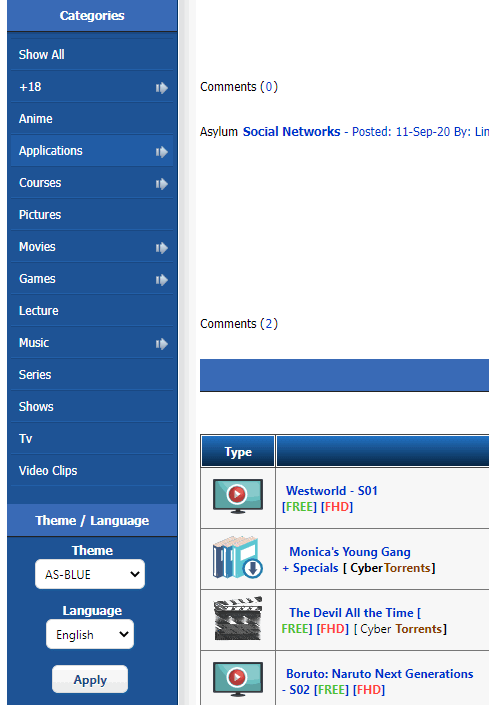
Task: Click the Westworld TV series type icon
Action: 238,497
